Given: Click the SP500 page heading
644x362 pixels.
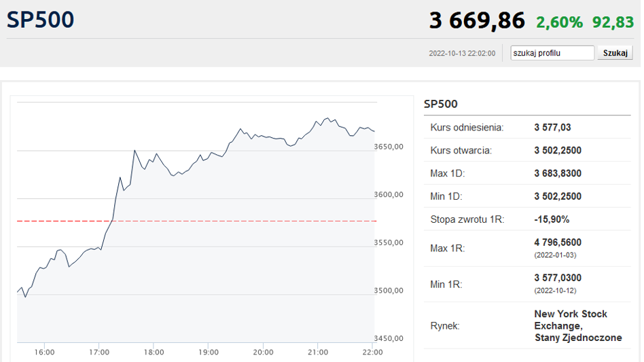Looking at the screenshot, I should click(40, 20).
